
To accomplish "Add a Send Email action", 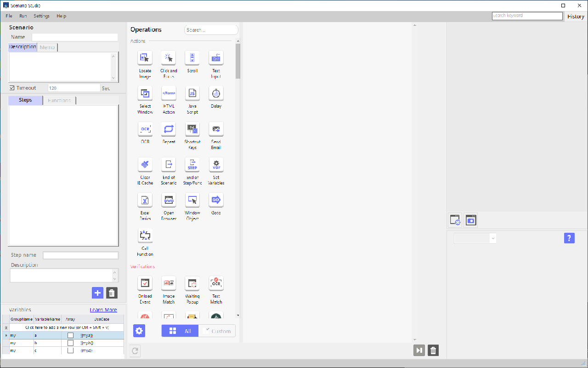I will [x=216, y=129].
